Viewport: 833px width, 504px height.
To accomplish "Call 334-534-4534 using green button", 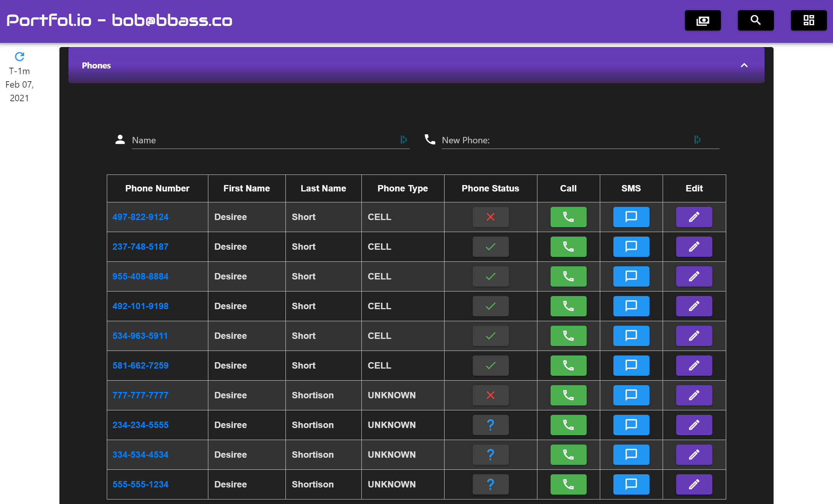I will point(568,455).
